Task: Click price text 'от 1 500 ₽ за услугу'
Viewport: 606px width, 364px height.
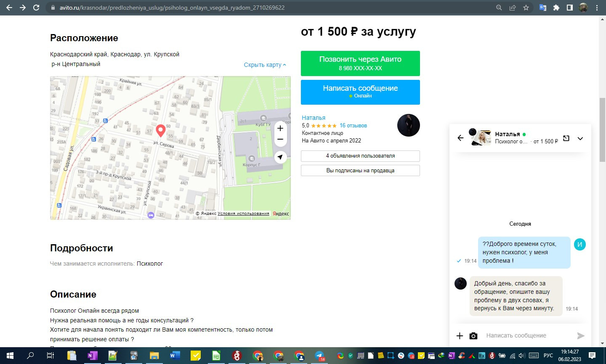Action: [358, 32]
